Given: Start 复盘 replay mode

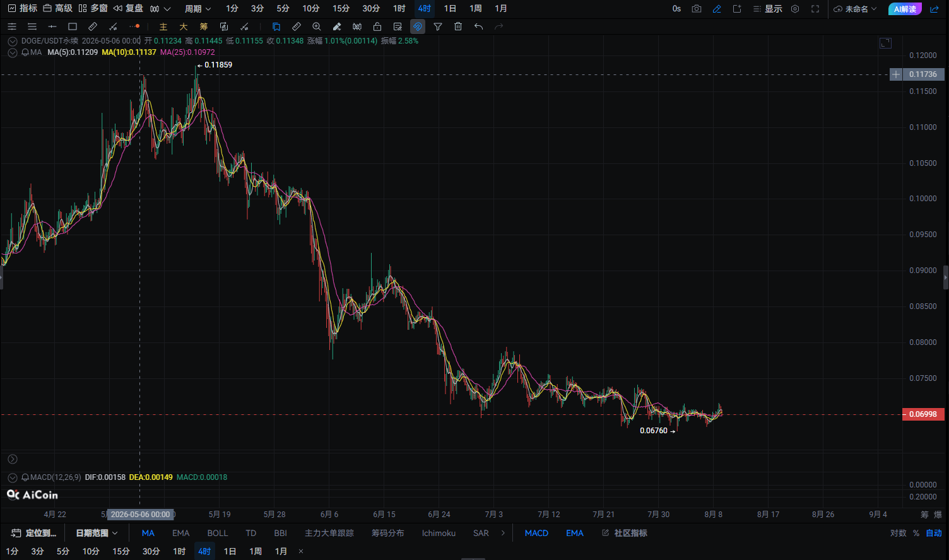Looking at the screenshot, I should pos(128,9).
